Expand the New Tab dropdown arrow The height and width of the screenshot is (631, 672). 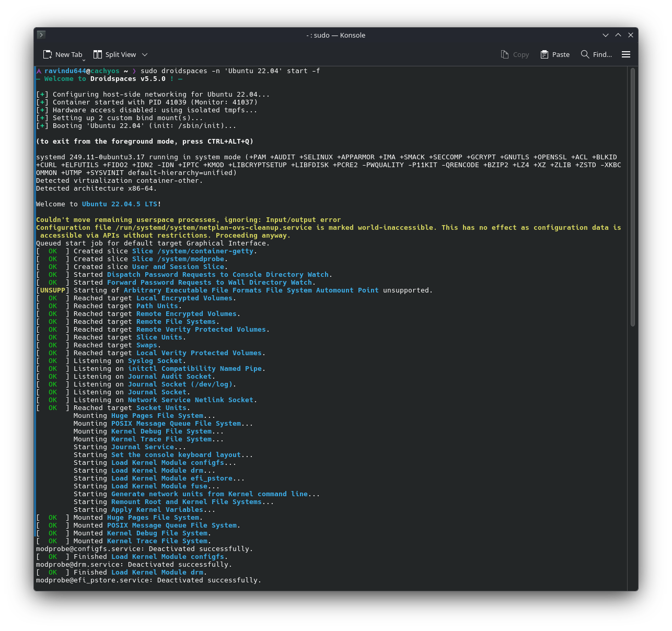tap(84, 60)
